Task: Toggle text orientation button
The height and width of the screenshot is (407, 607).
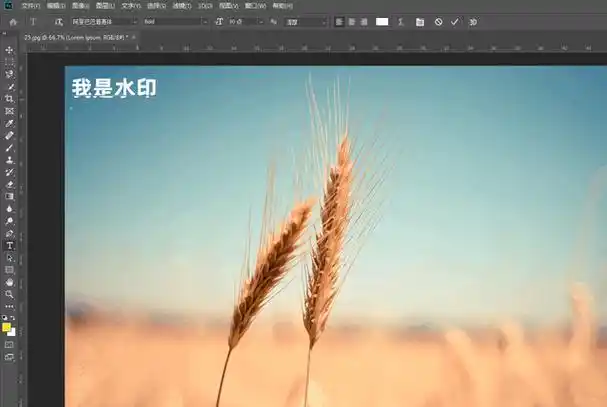Action: pyautogui.click(x=58, y=22)
